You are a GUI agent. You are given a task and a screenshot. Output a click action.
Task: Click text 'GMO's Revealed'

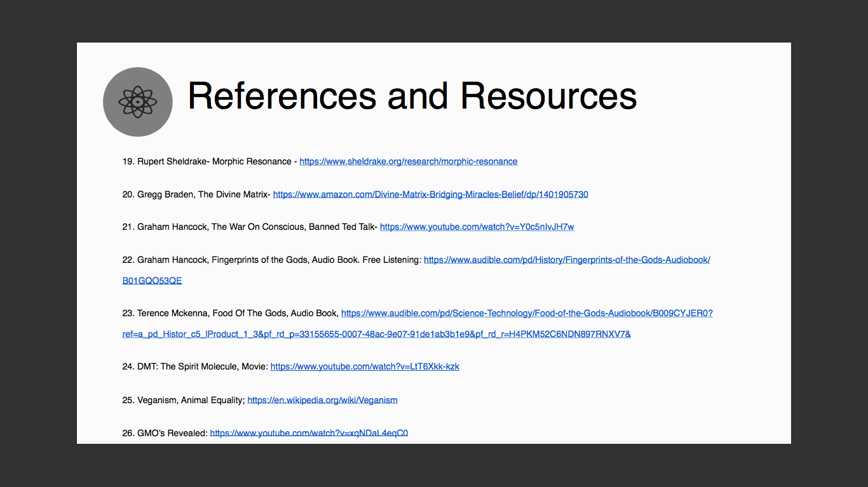(172, 433)
